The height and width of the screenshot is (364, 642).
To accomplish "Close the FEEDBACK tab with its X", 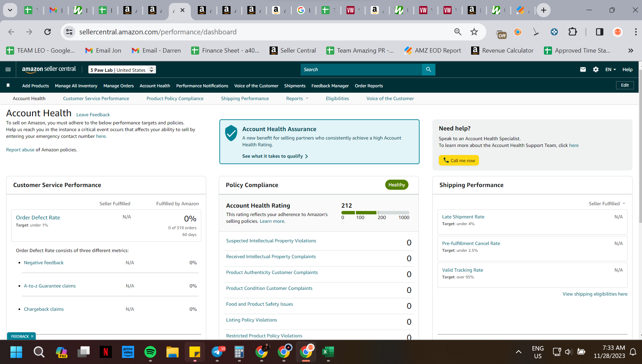I will click(x=32, y=336).
